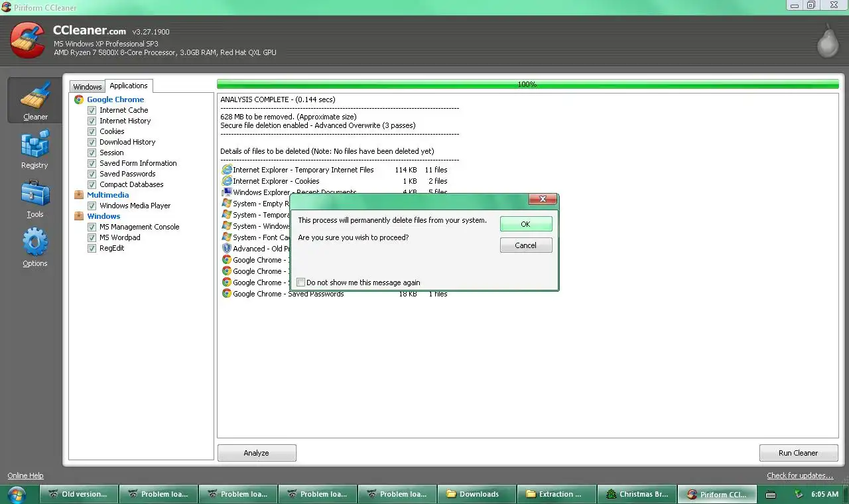849x504 pixels.
Task: Toggle the Windows Media Player checkbox
Action: click(92, 206)
